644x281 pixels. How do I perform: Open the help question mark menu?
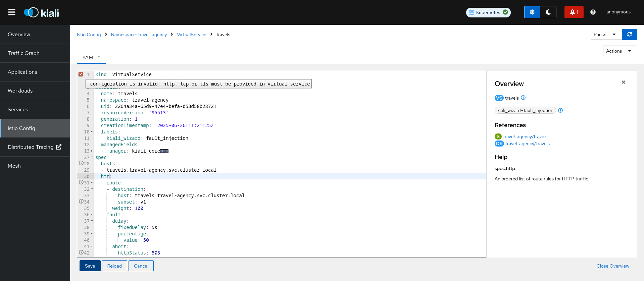tap(593, 12)
